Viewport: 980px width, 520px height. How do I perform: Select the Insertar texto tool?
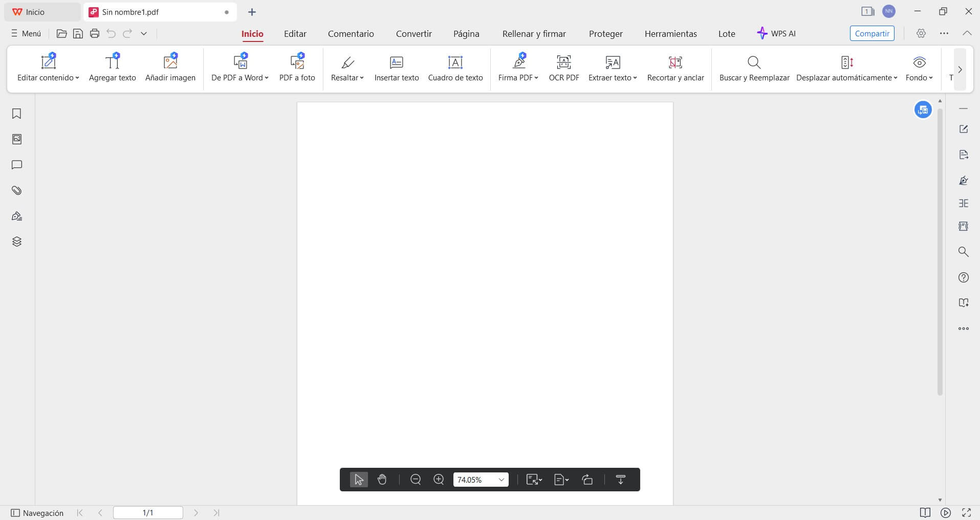click(397, 68)
